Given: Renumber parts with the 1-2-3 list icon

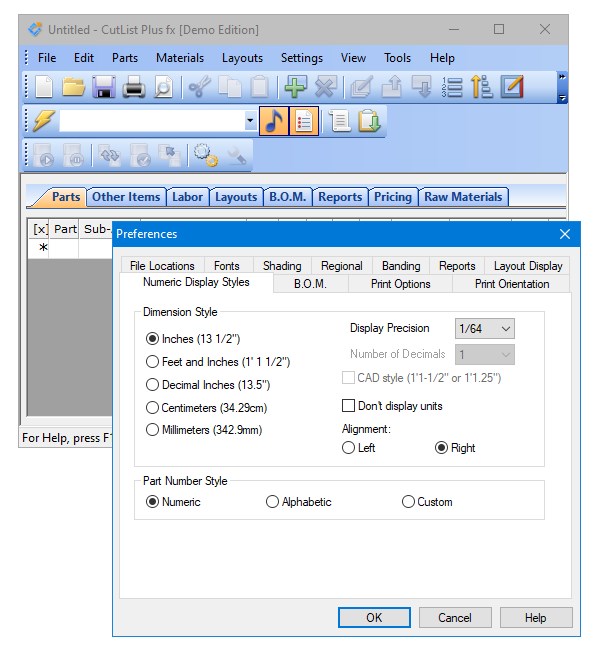Looking at the screenshot, I should [452, 87].
